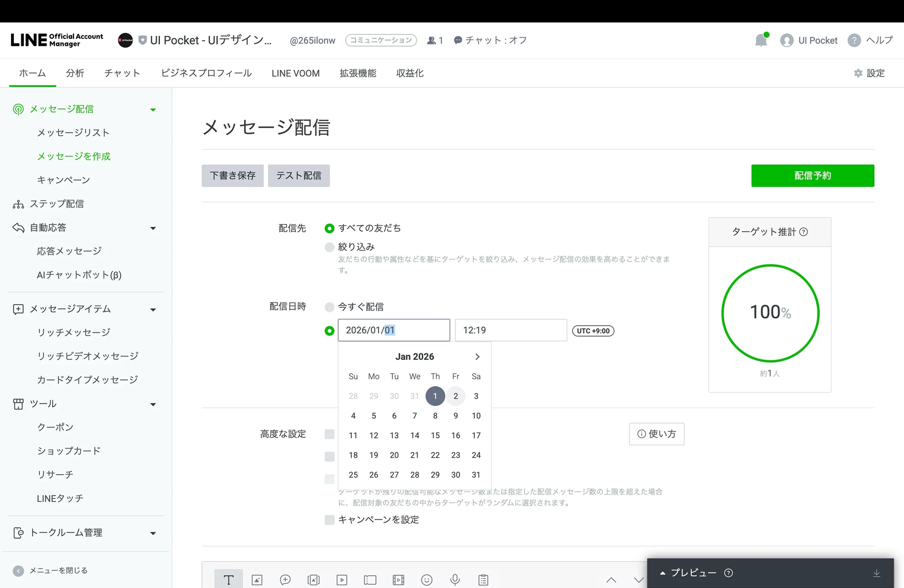Open the UI Pocket user avatar menu
904x588 pixels.
click(x=787, y=40)
